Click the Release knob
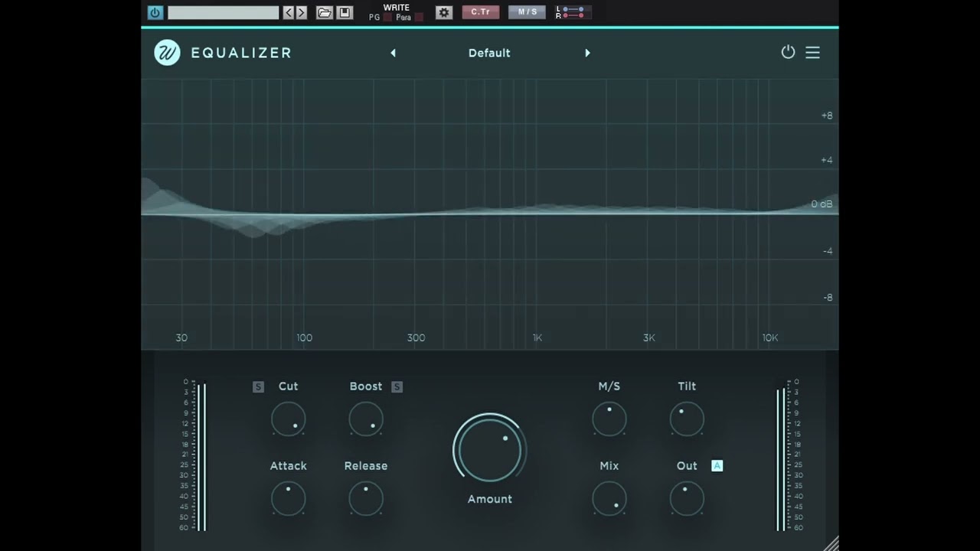 (x=366, y=498)
